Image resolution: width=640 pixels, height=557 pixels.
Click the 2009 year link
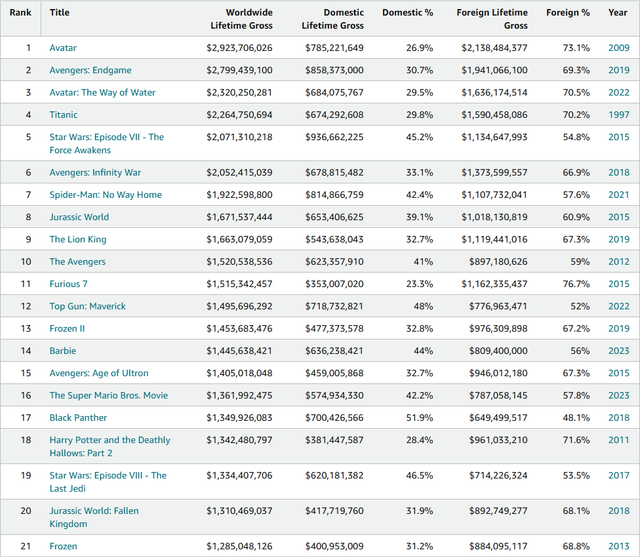618,47
